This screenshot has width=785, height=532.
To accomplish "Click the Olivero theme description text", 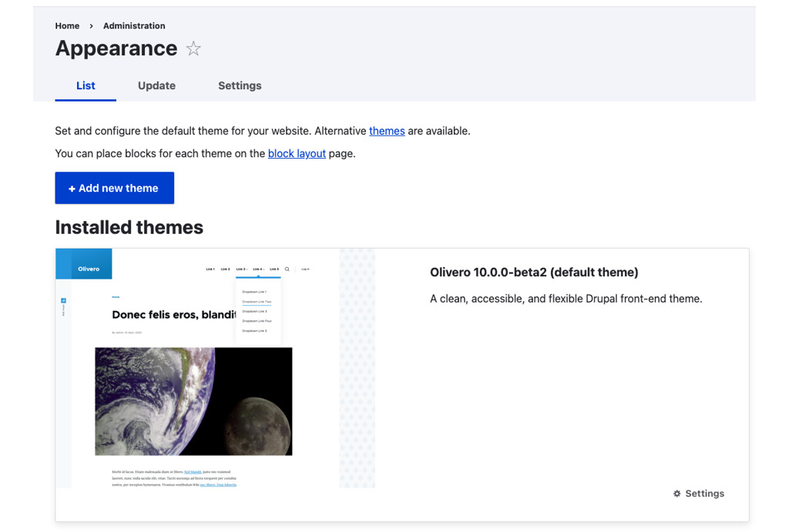I will point(566,299).
